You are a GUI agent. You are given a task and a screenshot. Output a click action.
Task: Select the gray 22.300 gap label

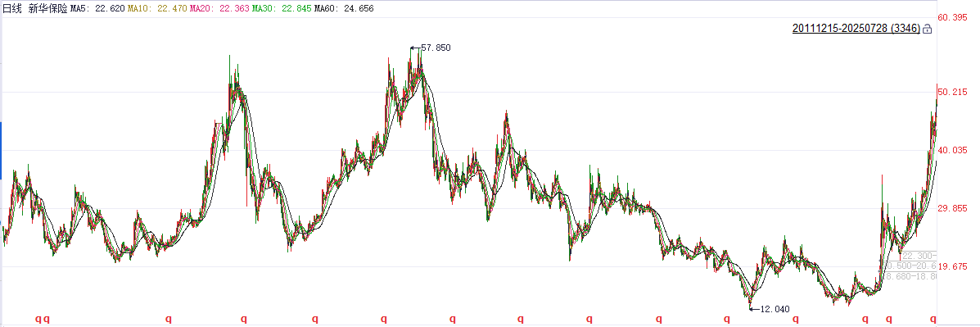919,256
